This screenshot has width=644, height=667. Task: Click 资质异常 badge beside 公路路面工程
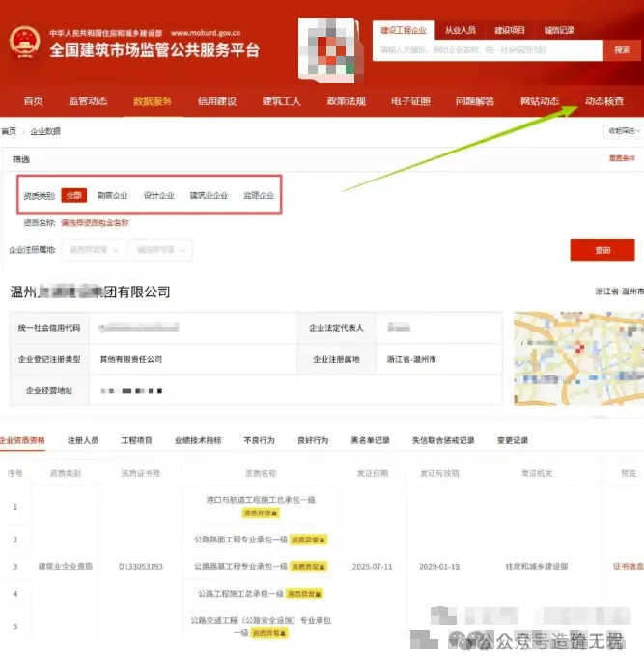(x=308, y=540)
